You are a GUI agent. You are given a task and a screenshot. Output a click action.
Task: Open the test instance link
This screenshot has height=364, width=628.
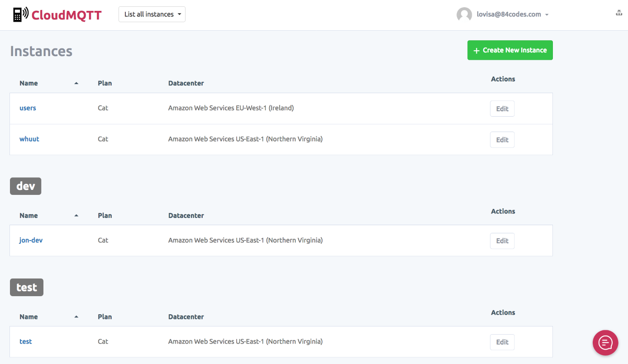pos(26,341)
